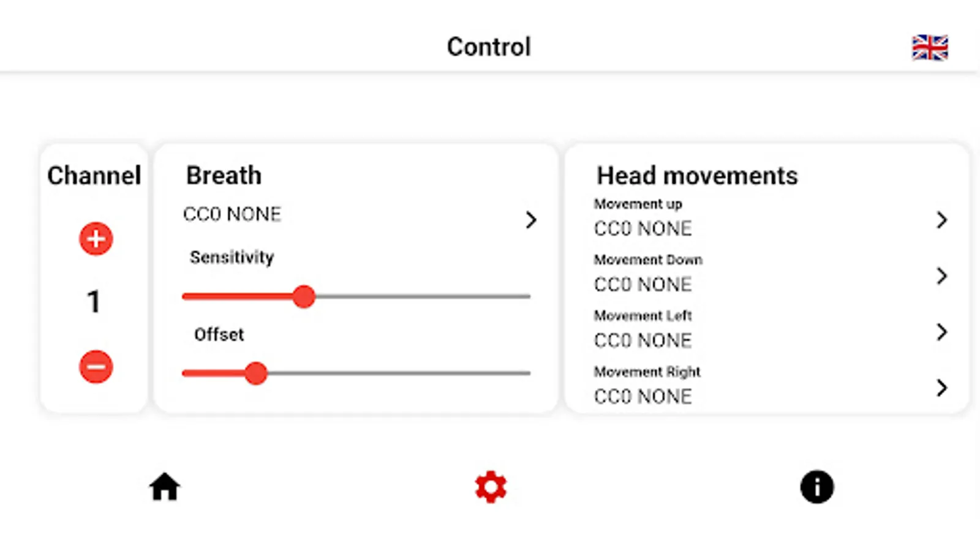Click the UK flag language icon
Viewport: 980px width, 551px height.
coord(930,48)
